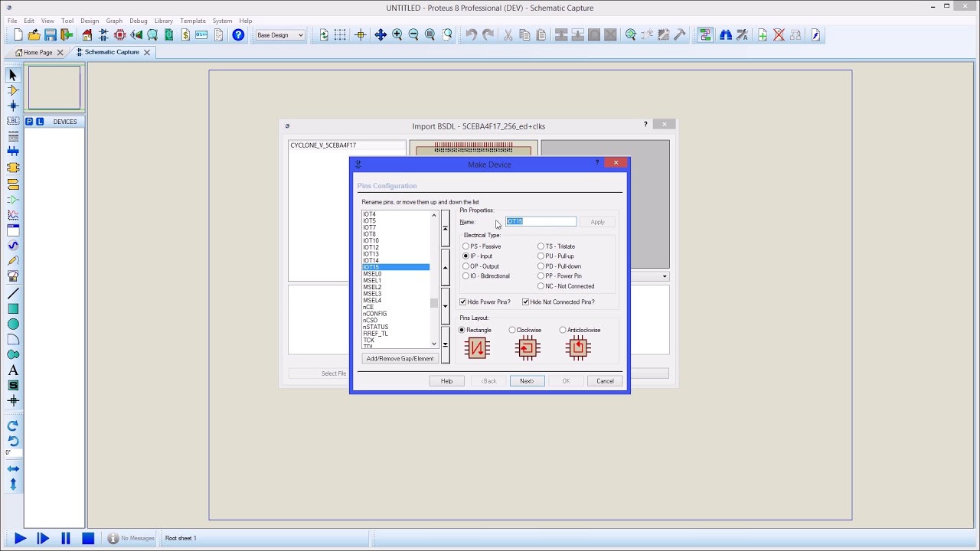Click the Home Page house toolbar icon
The image size is (980, 551).
(x=87, y=35)
